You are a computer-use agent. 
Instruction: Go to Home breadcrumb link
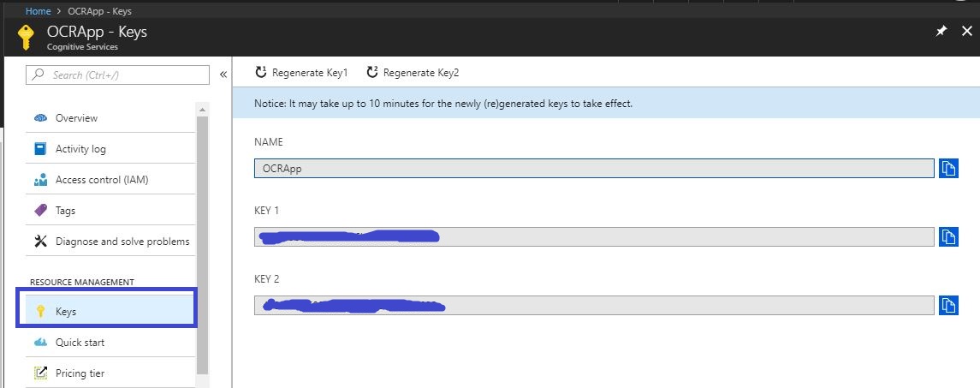point(39,10)
